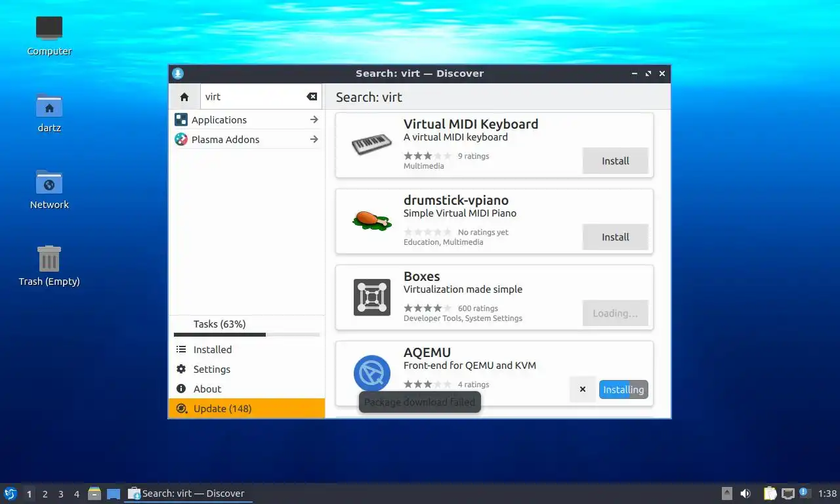Install Virtual MIDI Keyboard
This screenshot has width=840, height=504.
click(x=616, y=161)
